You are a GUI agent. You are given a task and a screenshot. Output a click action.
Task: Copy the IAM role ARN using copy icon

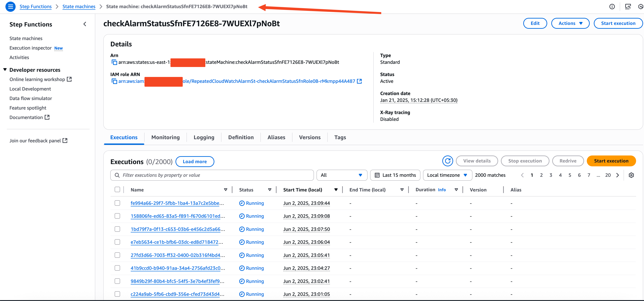point(114,81)
